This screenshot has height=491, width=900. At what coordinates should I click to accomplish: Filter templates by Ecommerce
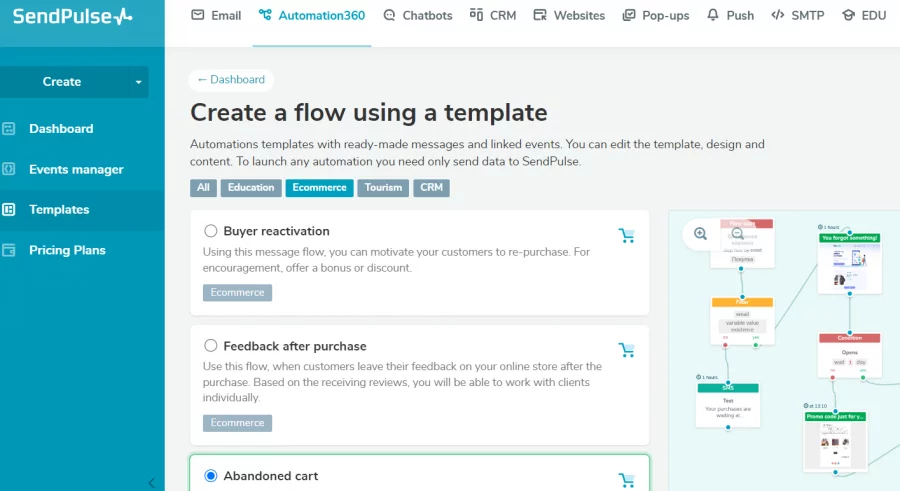(320, 188)
